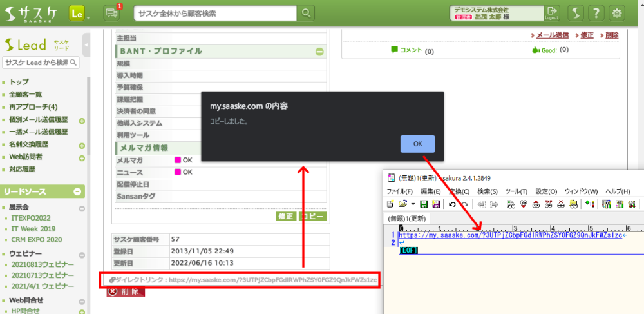This screenshot has height=314, width=644.
Task: Click the Undo arrow in sakura editor
Action: pos(453,204)
